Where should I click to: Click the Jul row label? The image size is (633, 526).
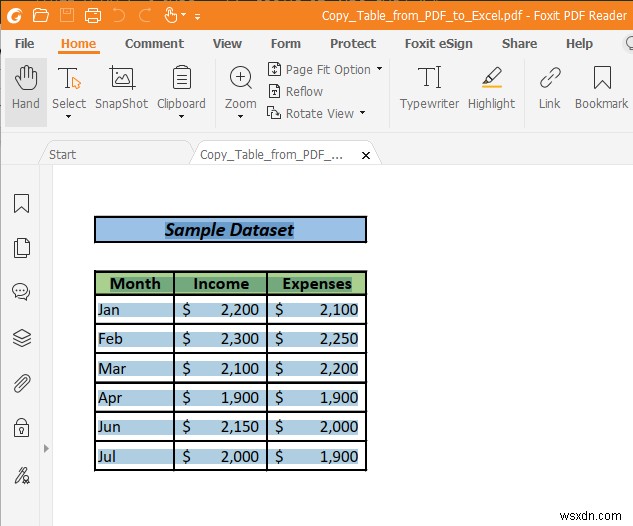click(107, 457)
